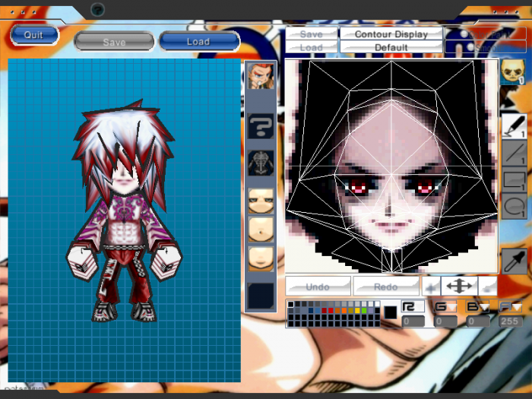532x399 pixels.
Task: Click Save in the texture editor panel
Action: [x=311, y=33]
